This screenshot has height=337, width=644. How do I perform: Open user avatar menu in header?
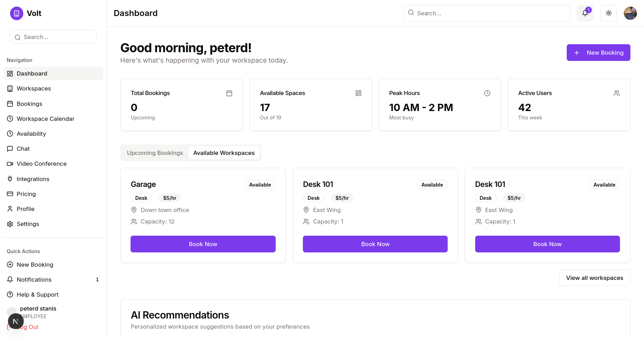tap(630, 13)
